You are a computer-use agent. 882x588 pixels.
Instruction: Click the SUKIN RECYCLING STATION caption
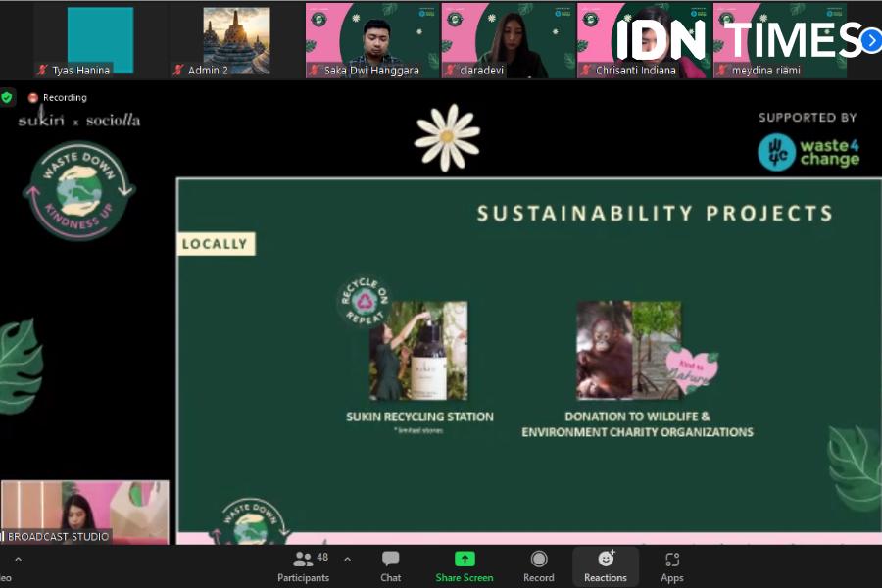tap(419, 416)
